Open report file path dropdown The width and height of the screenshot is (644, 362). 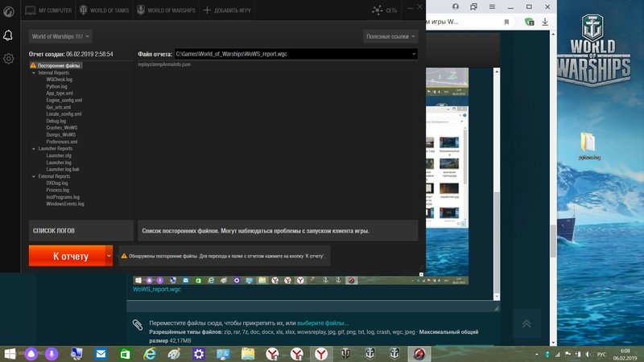(x=414, y=54)
